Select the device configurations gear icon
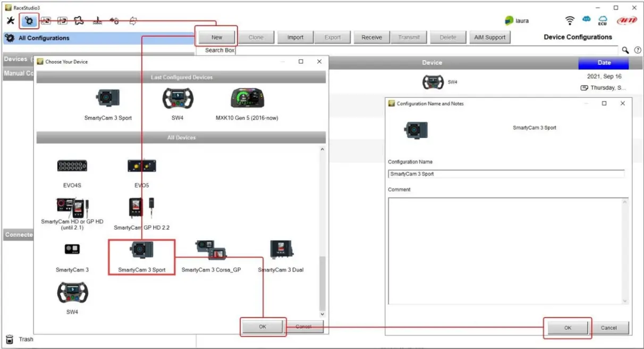Screen dimensions: 644x349 (29, 20)
